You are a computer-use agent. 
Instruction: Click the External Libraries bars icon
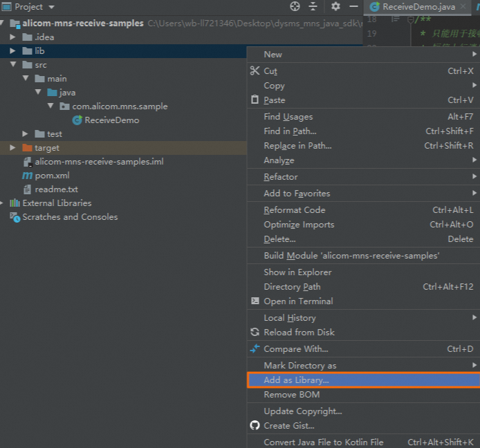click(x=15, y=203)
